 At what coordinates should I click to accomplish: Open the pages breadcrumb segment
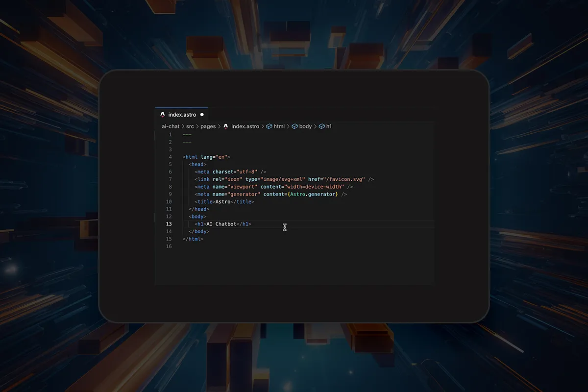tap(208, 126)
